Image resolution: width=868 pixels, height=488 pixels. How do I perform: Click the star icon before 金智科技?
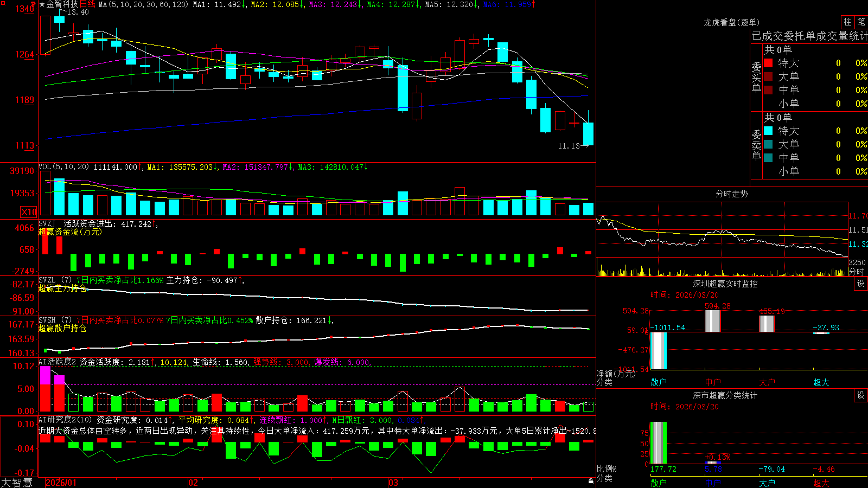(x=42, y=4)
